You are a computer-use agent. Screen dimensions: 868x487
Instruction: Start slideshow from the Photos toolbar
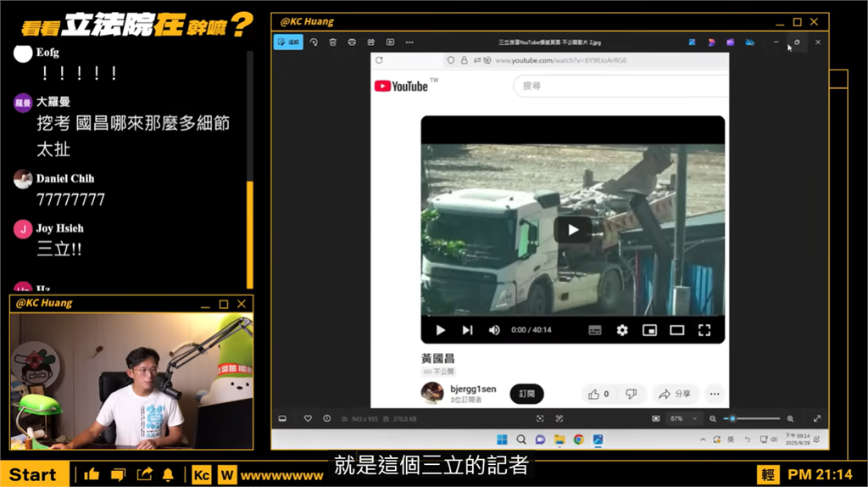(390, 42)
